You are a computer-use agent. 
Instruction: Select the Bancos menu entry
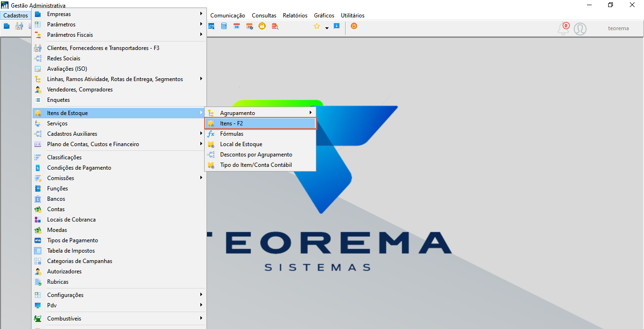(x=119, y=199)
